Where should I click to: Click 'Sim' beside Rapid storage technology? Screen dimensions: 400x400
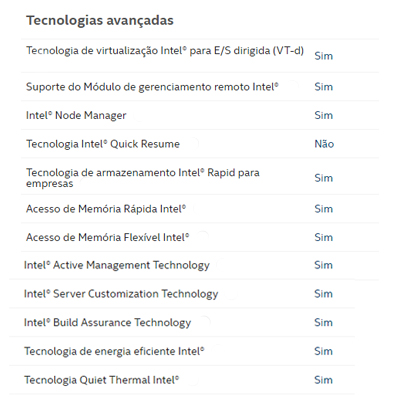pos(323,178)
